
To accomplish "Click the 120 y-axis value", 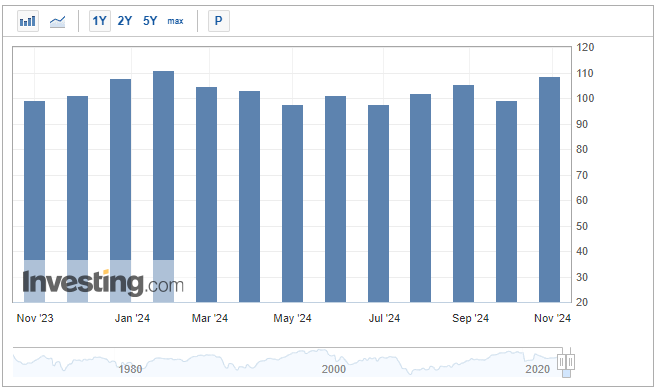I will point(585,47).
